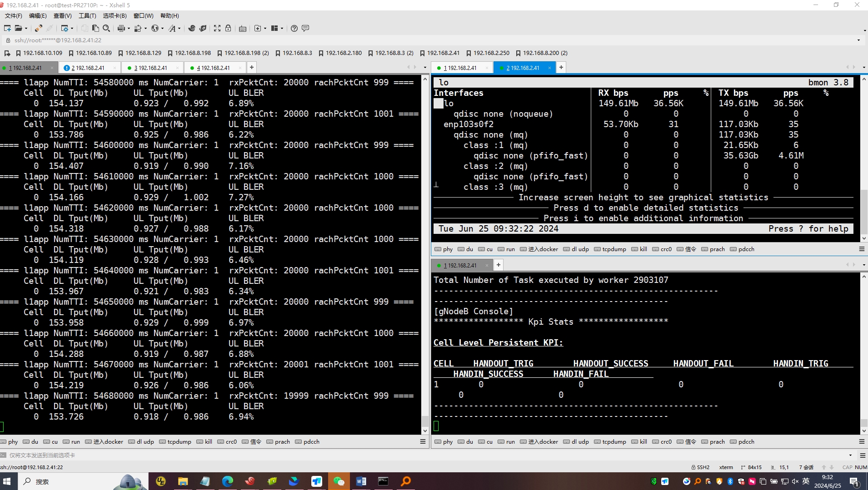This screenshot has width=868, height=490.
Task: Open the 查看(V) menu
Action: (63, 15)
